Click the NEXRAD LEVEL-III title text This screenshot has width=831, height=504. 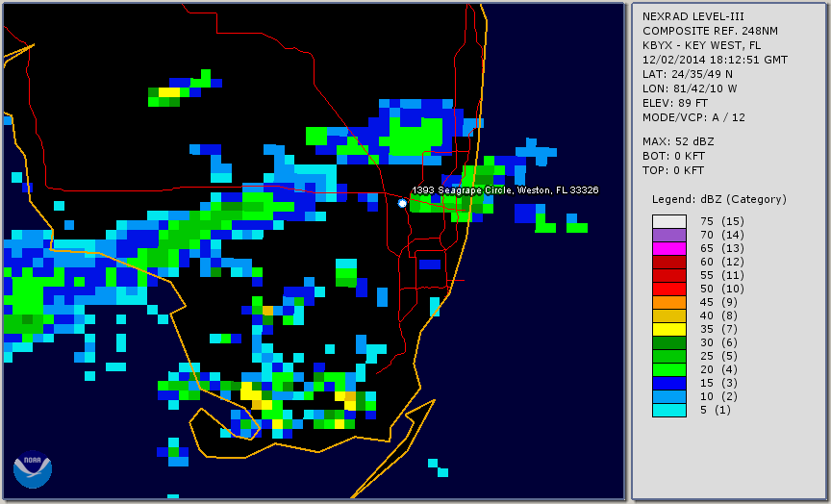coord(693,17)
